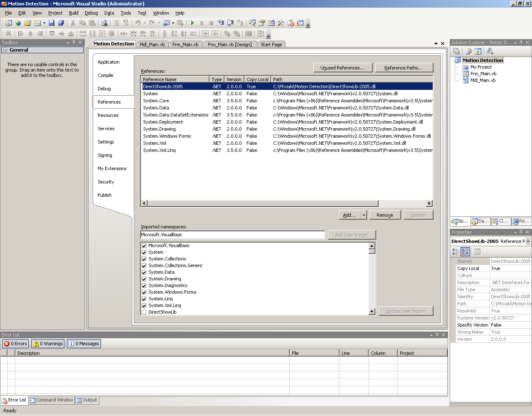Open the Build menu

[74, 13]
